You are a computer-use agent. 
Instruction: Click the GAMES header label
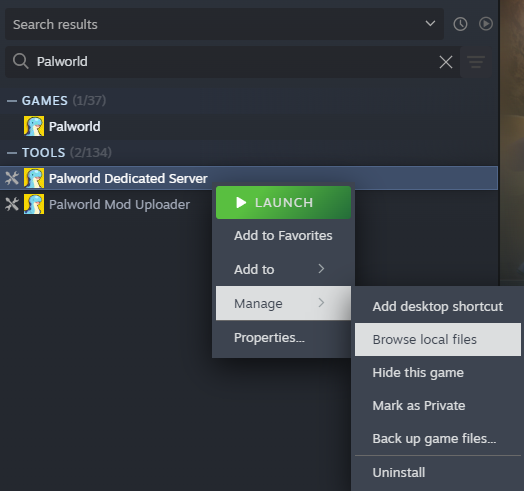coord(45,101)
